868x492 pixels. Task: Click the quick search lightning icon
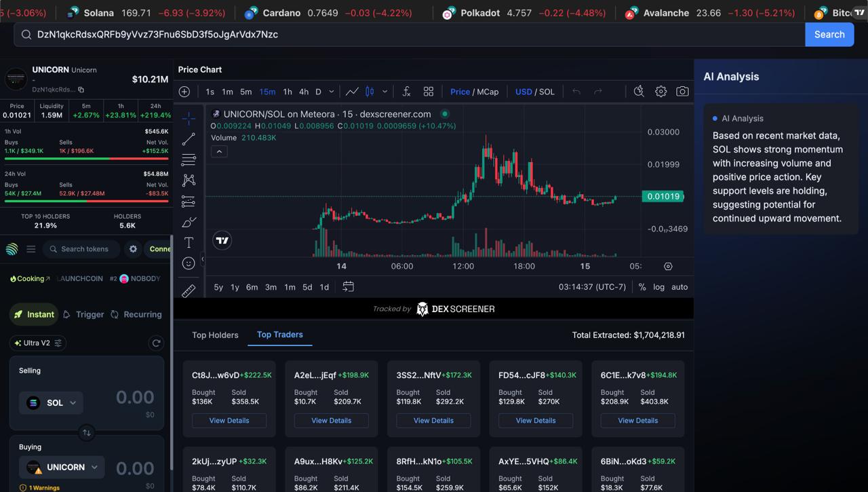pos(639,92)
